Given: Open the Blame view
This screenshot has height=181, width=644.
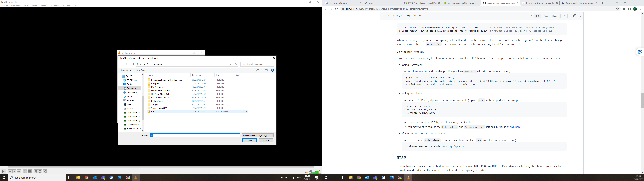Looking at the screenshot, I should click(554, 16).
